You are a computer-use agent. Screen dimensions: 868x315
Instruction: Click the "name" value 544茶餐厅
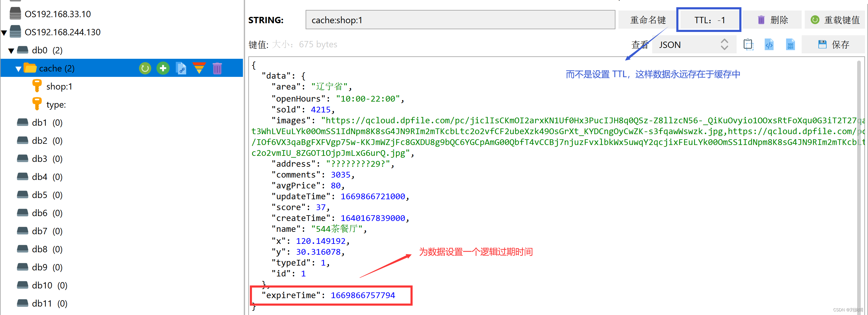(337, 229)
